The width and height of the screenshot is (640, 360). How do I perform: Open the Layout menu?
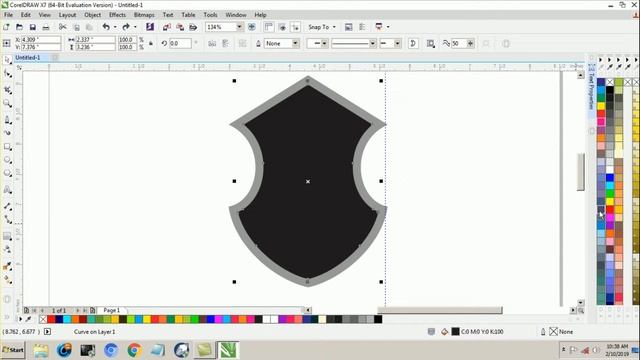pyautogui.click(x=67, y=15)
